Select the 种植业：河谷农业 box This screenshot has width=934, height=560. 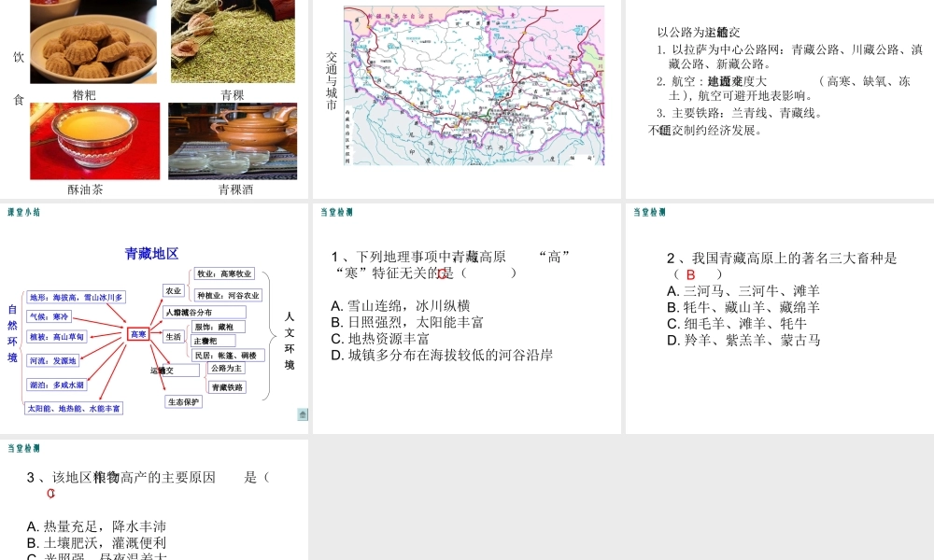[229, 295]
